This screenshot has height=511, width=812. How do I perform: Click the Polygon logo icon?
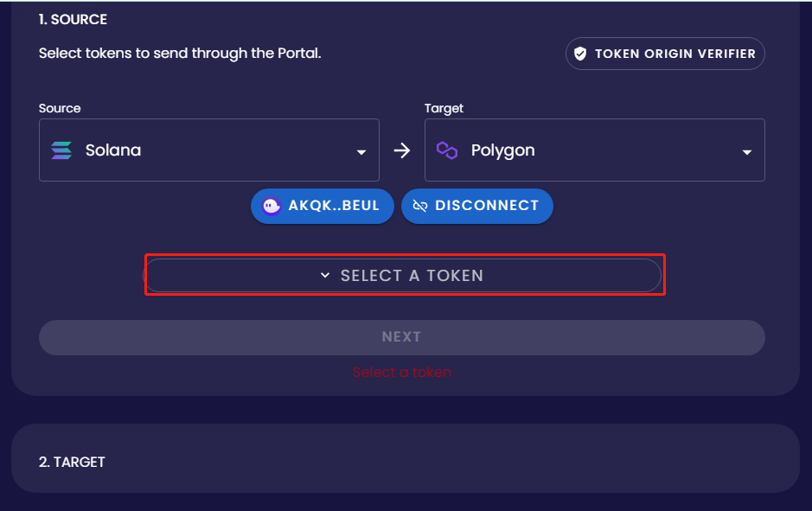pos(447,150)
